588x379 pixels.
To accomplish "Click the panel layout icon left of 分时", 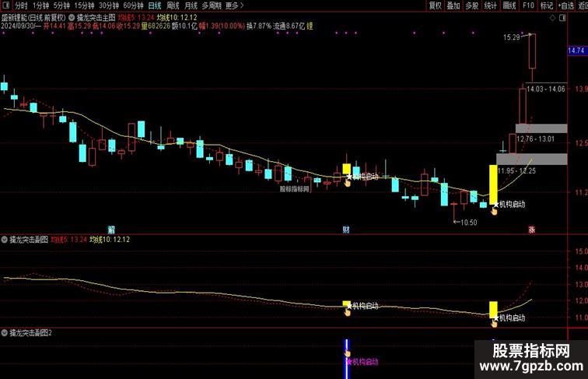I will click(7, 5).
